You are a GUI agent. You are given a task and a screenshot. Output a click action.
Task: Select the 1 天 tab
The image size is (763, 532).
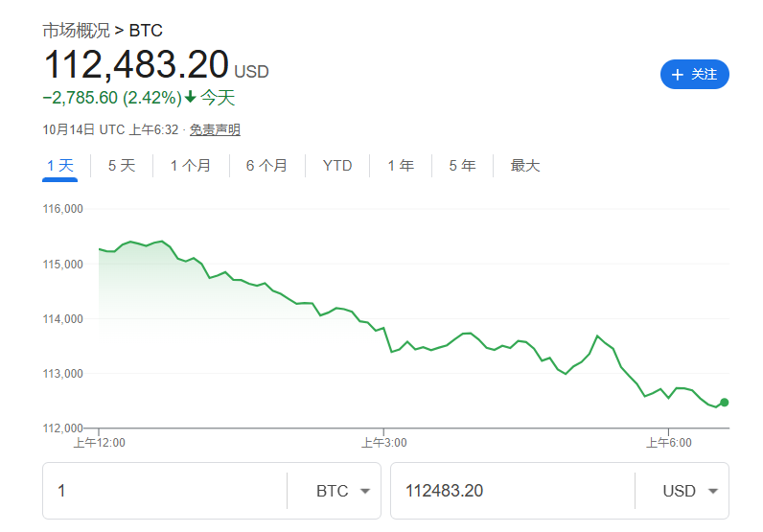[x=60, y=166]
